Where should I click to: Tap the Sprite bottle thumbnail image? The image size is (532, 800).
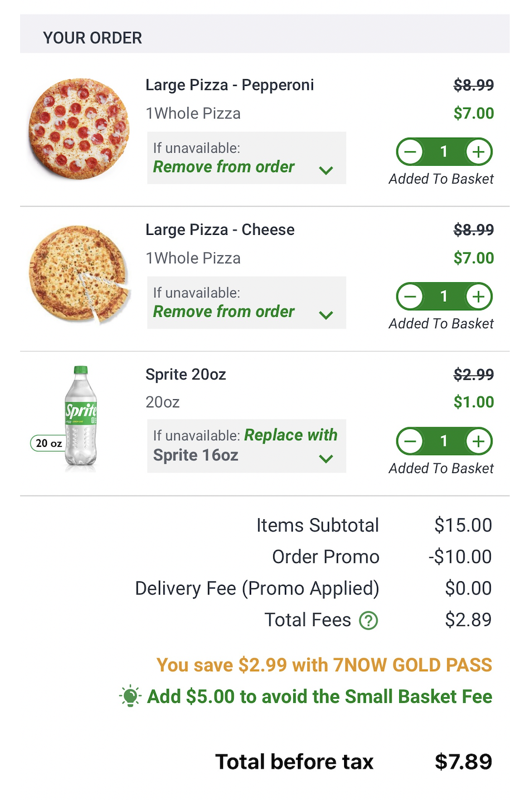81,418
